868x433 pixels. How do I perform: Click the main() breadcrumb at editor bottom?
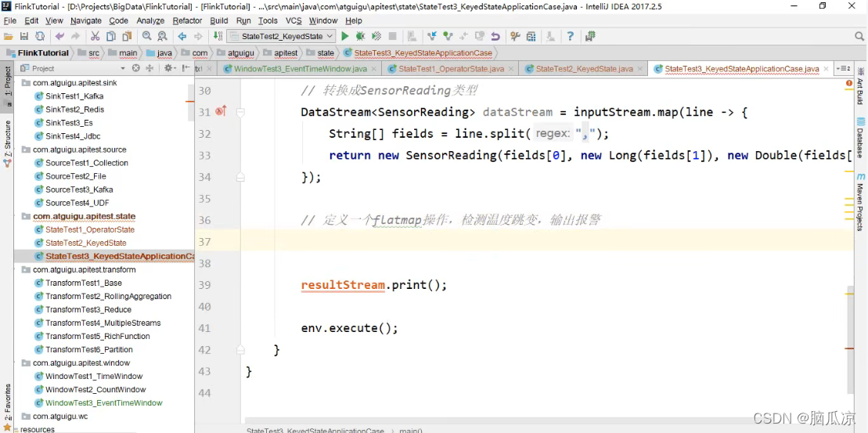tap(409, 430)
